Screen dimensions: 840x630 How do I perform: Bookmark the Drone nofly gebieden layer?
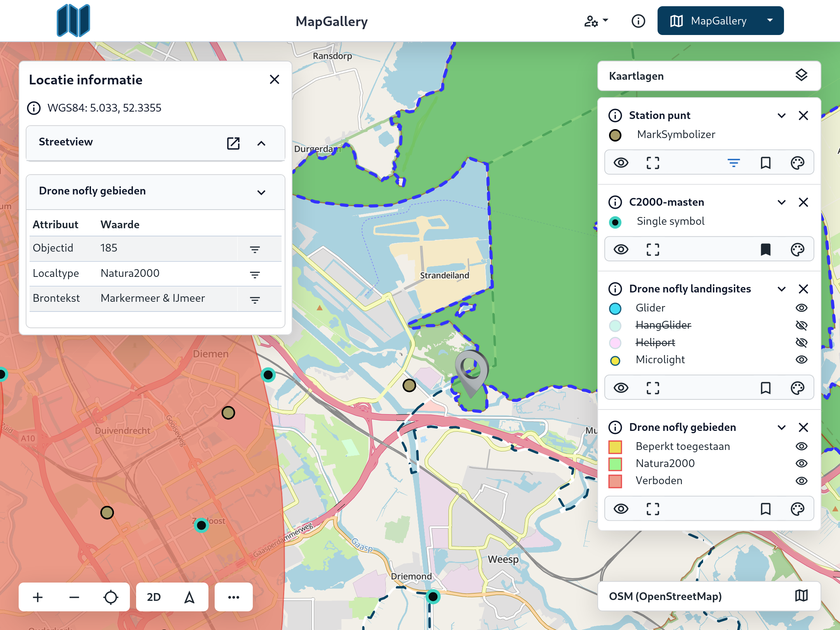pos(765,509)
